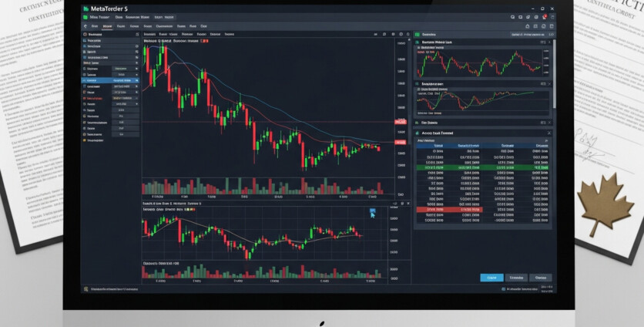Viewport: 644px width, 327px height.
Task: Collapse the left panel using its header corner icon
Action: (137, 35)
